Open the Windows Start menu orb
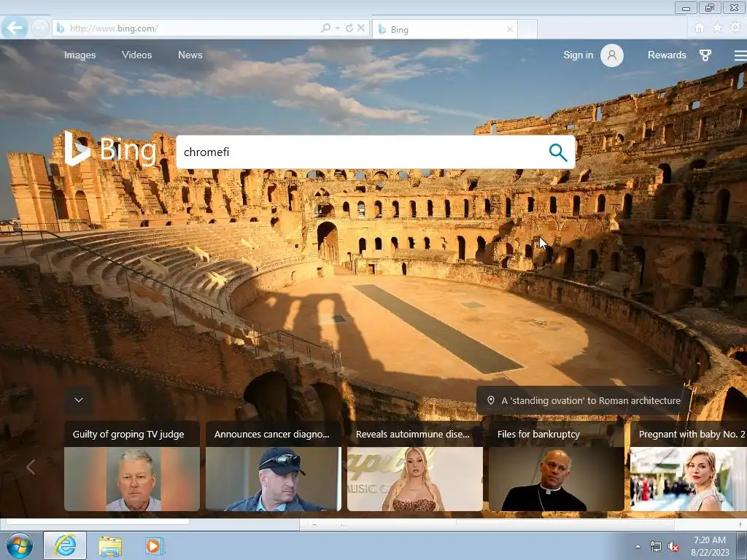747x560 pixels. point(20,545)
